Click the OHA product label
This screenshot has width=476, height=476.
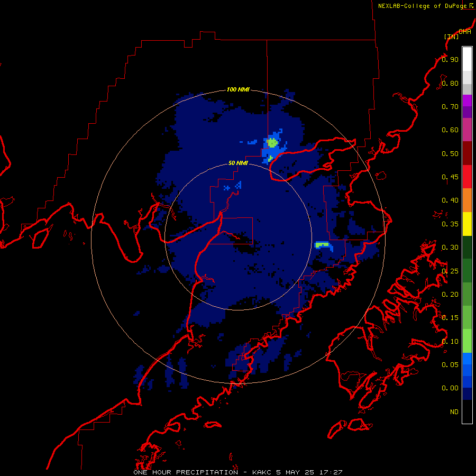tap(465, 32)
